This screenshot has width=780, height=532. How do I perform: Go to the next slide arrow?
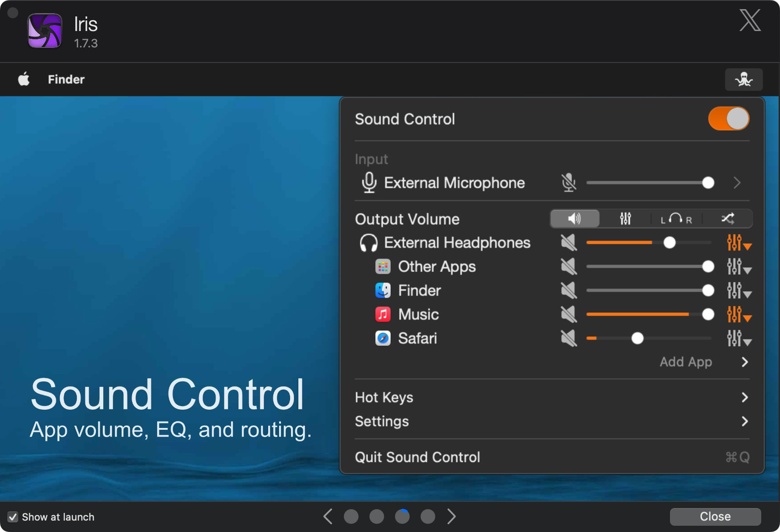(x=452, y=516)
